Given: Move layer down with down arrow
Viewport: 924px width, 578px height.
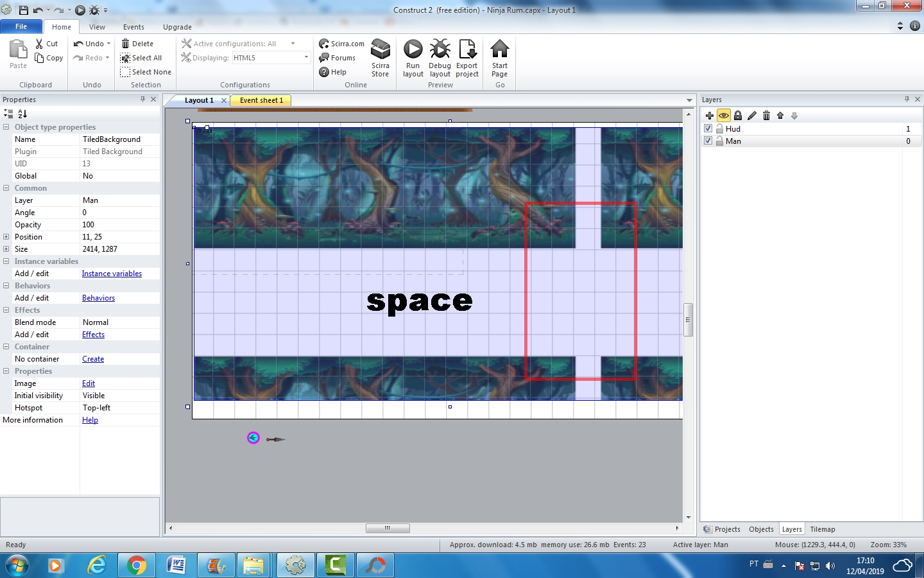Looking at the screenshot, I should click(794, 116).
